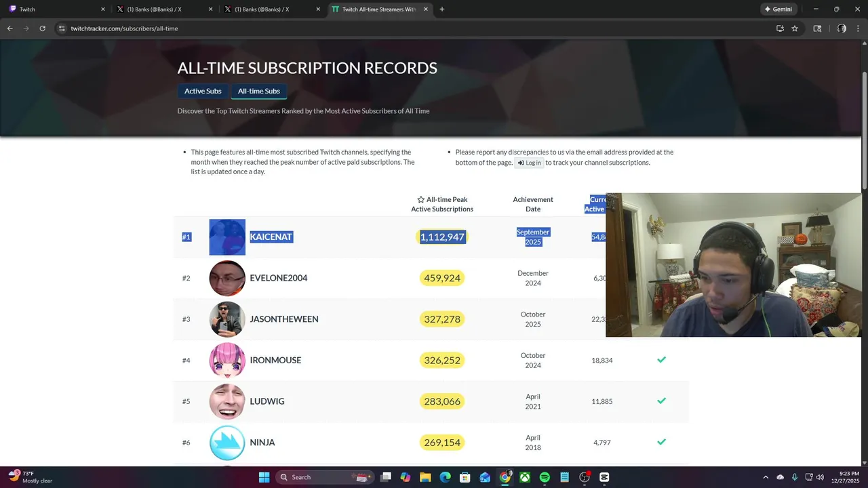Click Ironmouse's pink avatar thumbnail

click(227, 360)
